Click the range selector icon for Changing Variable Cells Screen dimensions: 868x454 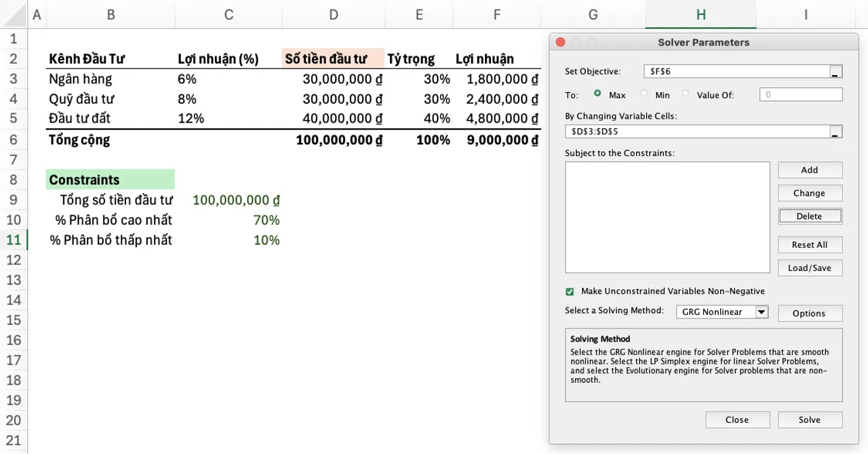[x=835, y=131]
